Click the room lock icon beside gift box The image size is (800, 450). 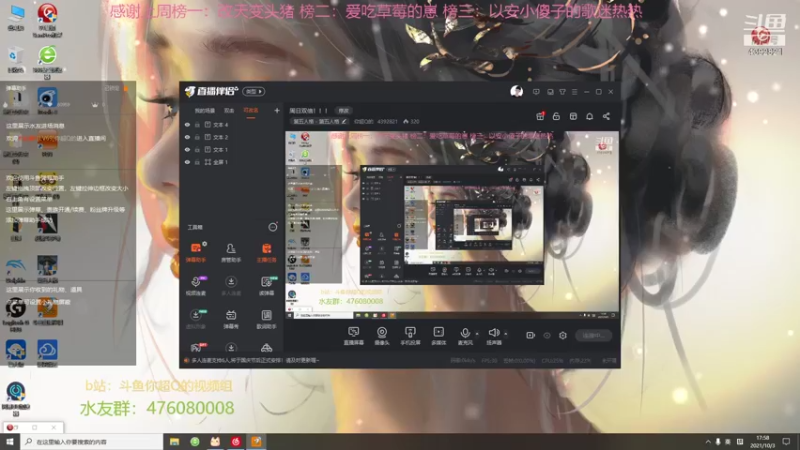pos(556,116)
